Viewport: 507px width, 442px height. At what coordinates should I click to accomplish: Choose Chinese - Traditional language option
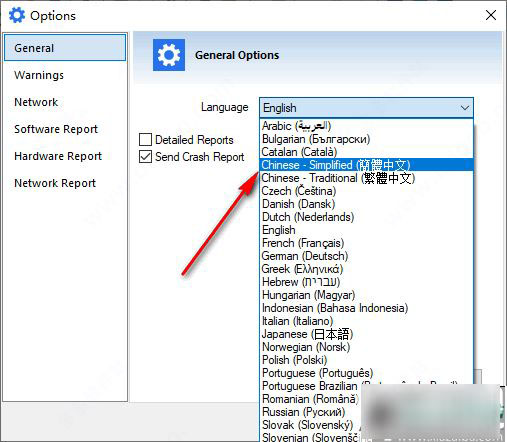[366, 178]
